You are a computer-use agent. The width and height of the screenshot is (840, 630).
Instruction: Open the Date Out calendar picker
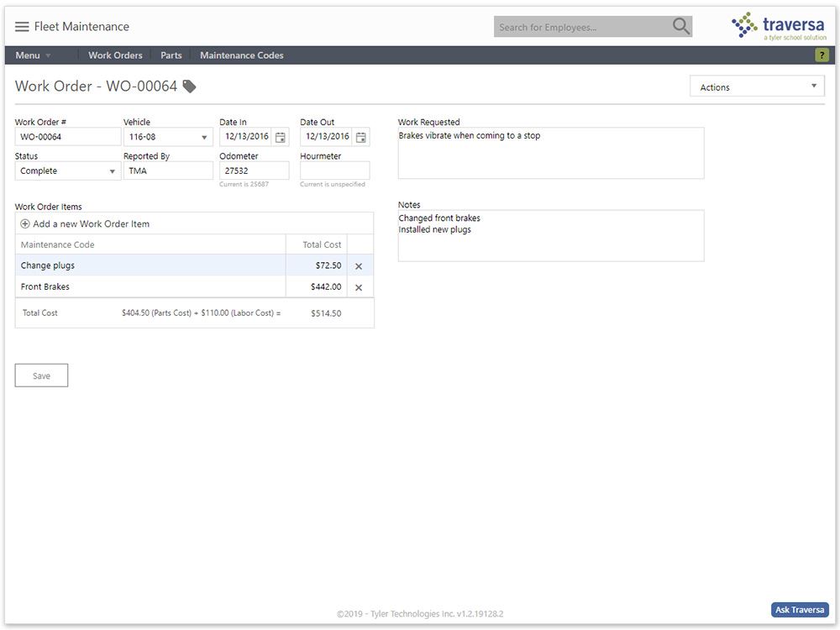(361, 136)
